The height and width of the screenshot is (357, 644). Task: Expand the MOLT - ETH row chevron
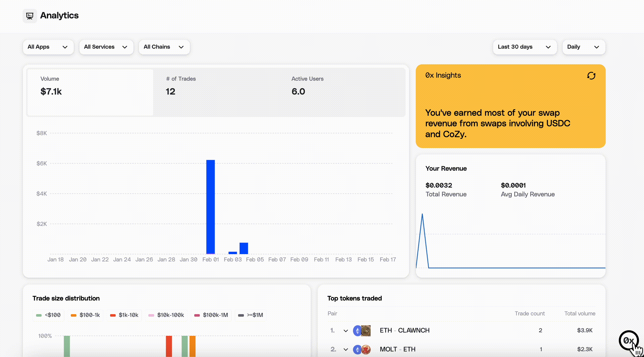[346, 349]
